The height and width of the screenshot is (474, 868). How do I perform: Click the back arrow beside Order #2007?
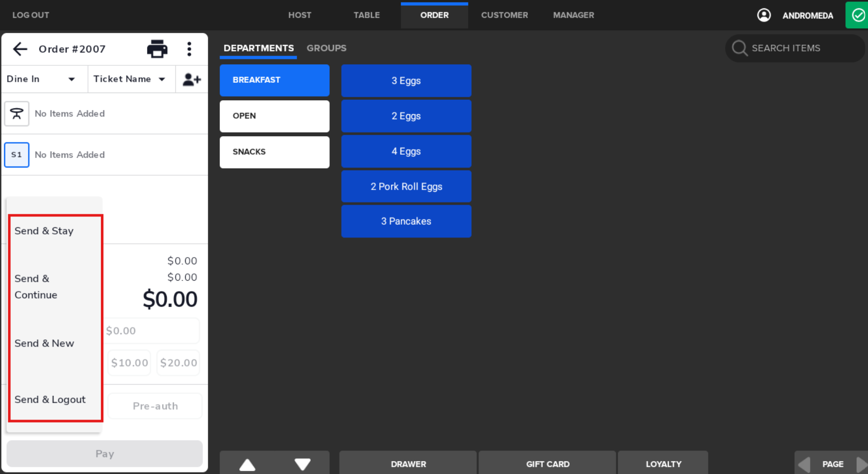(20, 49)
